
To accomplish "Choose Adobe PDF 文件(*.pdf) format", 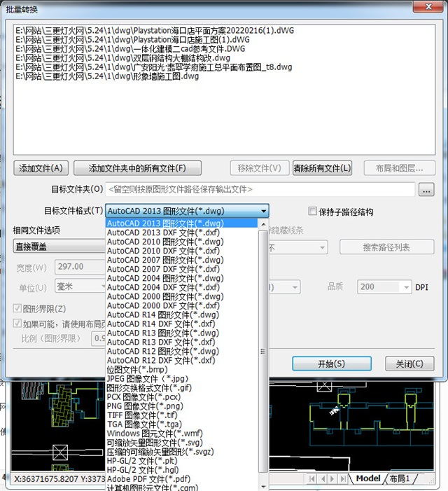I will 182,478.
